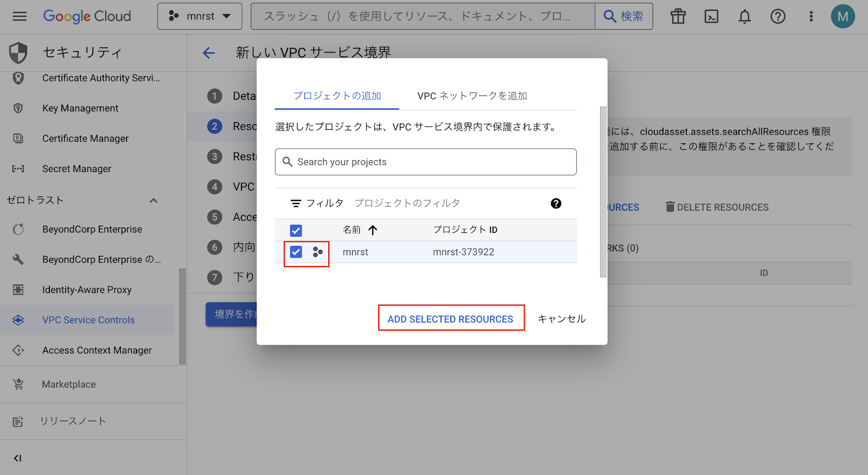Open the mnrst project selector dropdown

(x=200, y=16)
